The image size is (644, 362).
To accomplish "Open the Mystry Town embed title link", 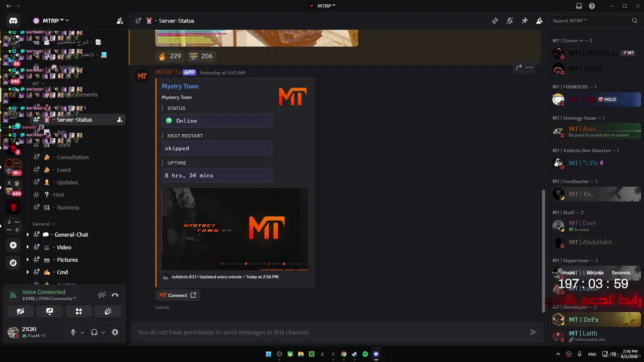I will (x=180, y=86).
